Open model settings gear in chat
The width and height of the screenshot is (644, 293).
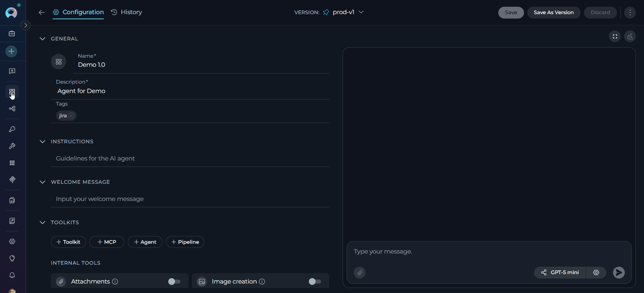click(596, 272)
